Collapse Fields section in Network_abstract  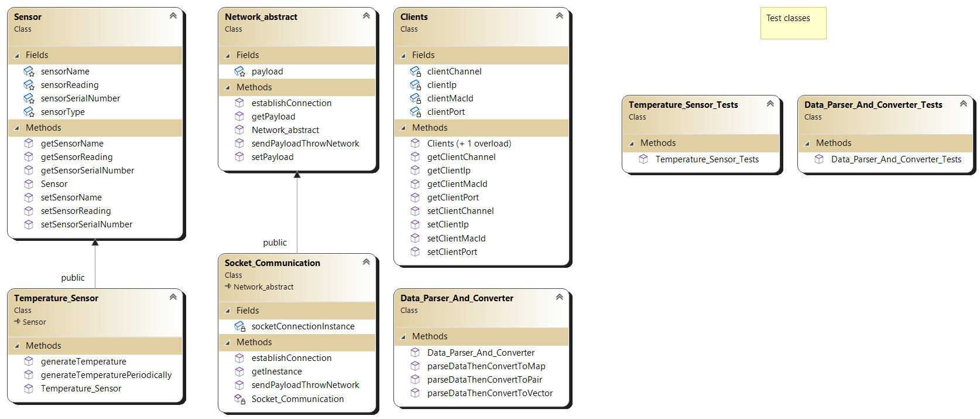pos(228,56)
